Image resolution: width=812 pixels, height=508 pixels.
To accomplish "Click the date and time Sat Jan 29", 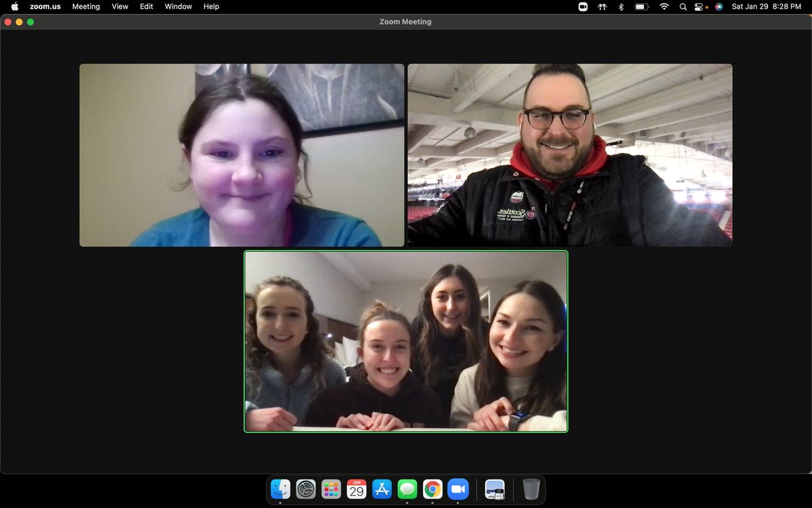I will point(766,6).
